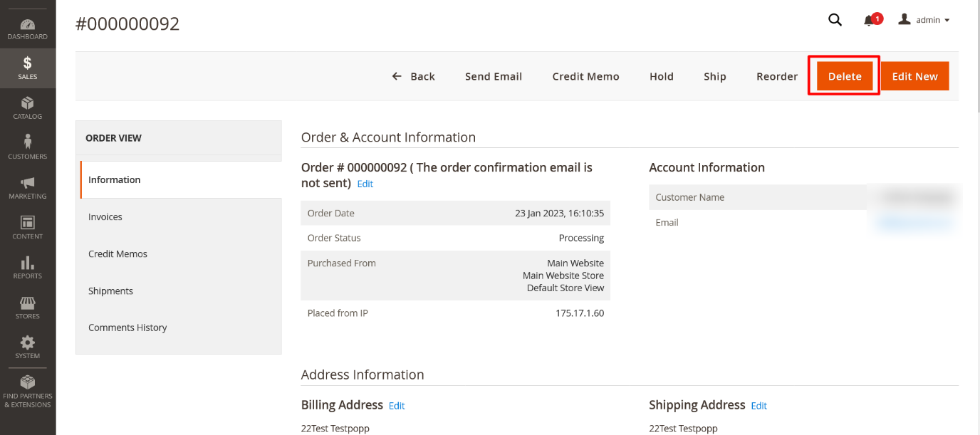
Task: Switch to the Credit Memos tab
Action: pyautogui.click(x=118, y=253)
